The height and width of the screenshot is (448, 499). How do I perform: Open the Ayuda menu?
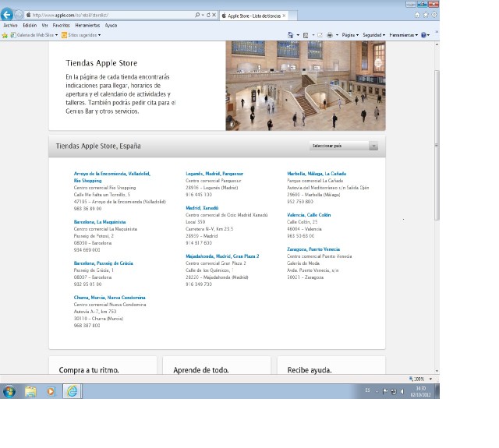click(x=111, y=26)
